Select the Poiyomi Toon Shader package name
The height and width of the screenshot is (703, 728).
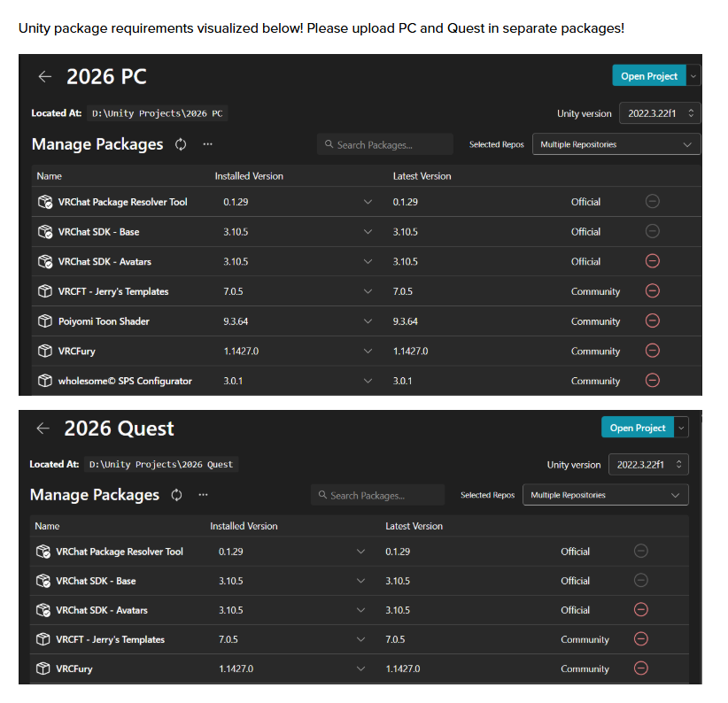104,321
